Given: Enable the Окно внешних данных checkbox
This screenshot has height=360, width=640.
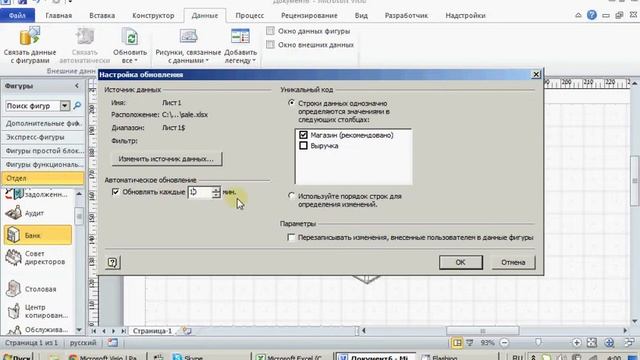Looking at the screenshot, I should click(x=270, y=44).
